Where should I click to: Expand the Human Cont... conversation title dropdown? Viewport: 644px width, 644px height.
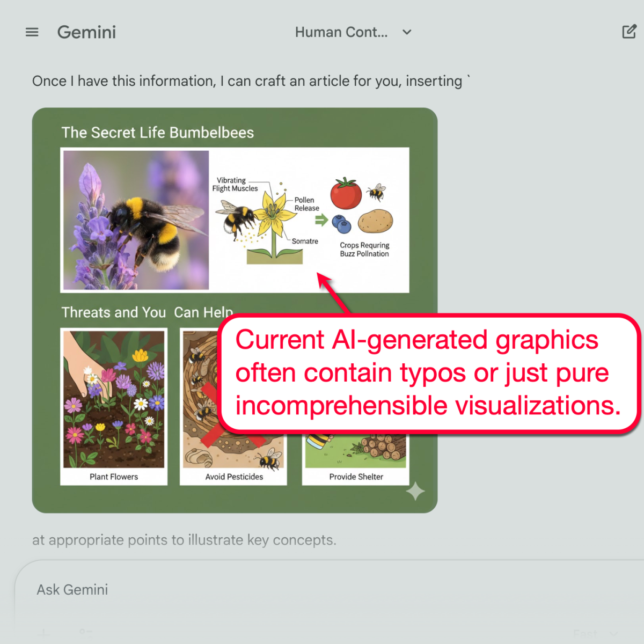pos(406,32)
